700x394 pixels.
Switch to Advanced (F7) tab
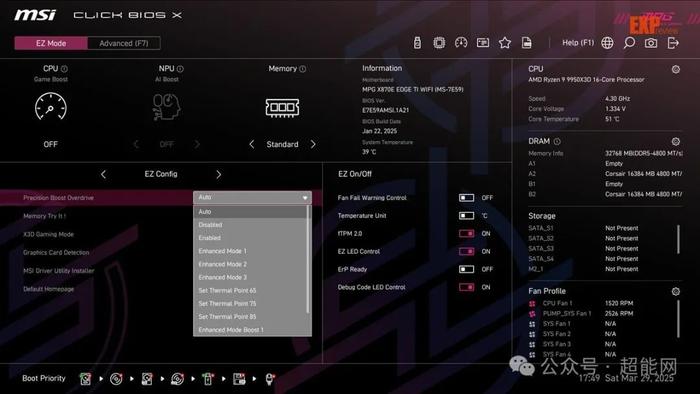[x=124, y=43]
